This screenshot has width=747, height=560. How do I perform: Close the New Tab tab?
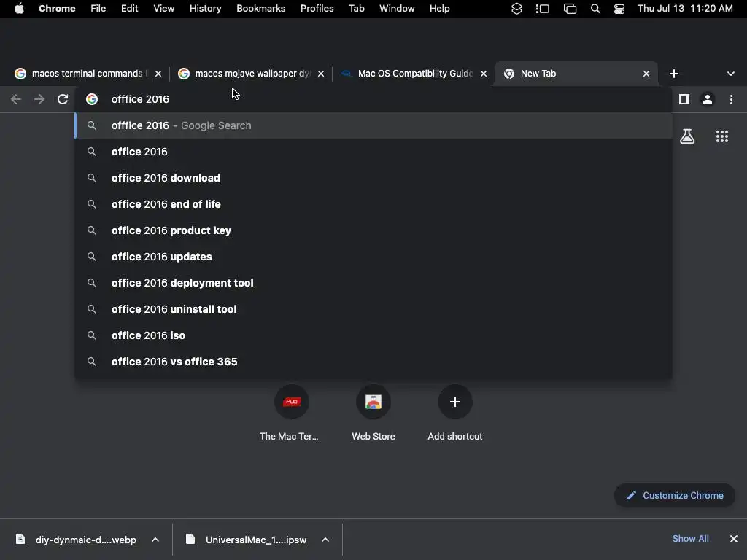pyautogui.click(x=646, y=74)
